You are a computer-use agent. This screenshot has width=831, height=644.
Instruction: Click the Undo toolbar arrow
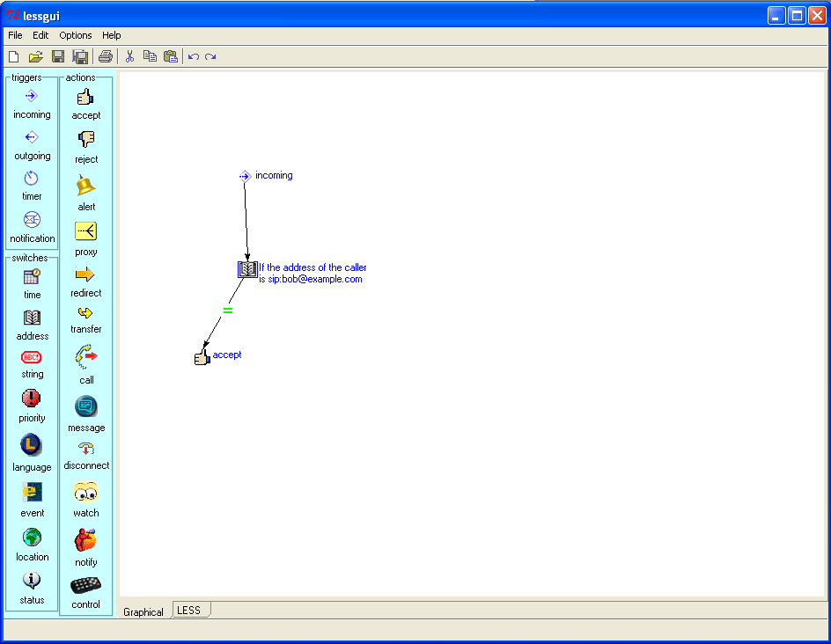(194, 57)
